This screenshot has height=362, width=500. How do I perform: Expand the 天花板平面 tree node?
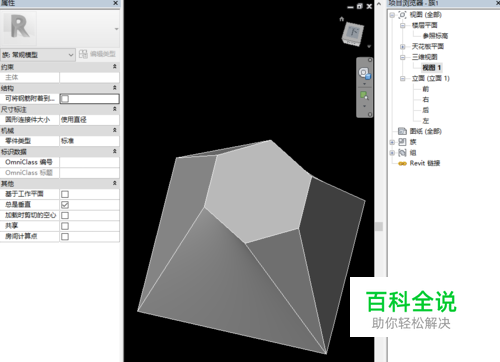click(x=403, y=47)
